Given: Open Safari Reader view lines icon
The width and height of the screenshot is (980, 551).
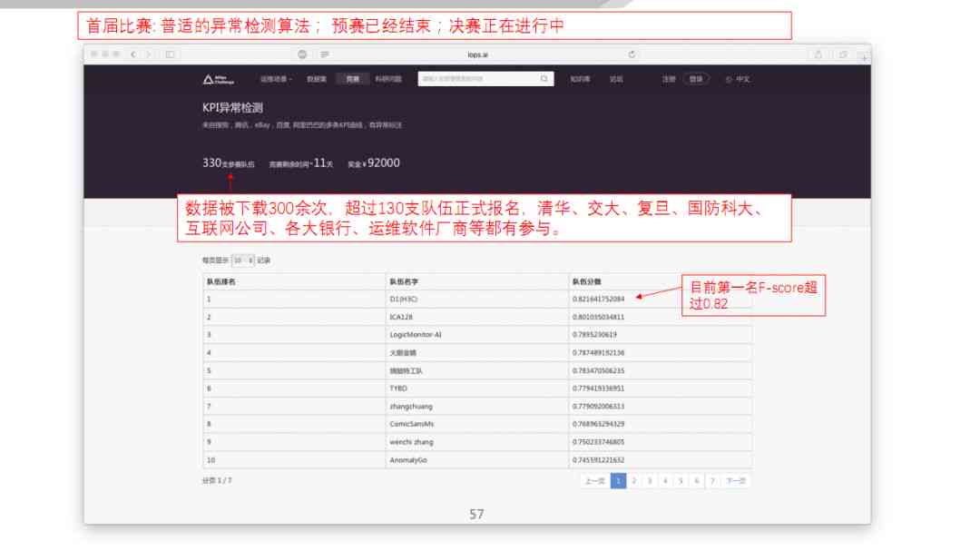Looking at the screenshot, I should (x=324, y=54).
